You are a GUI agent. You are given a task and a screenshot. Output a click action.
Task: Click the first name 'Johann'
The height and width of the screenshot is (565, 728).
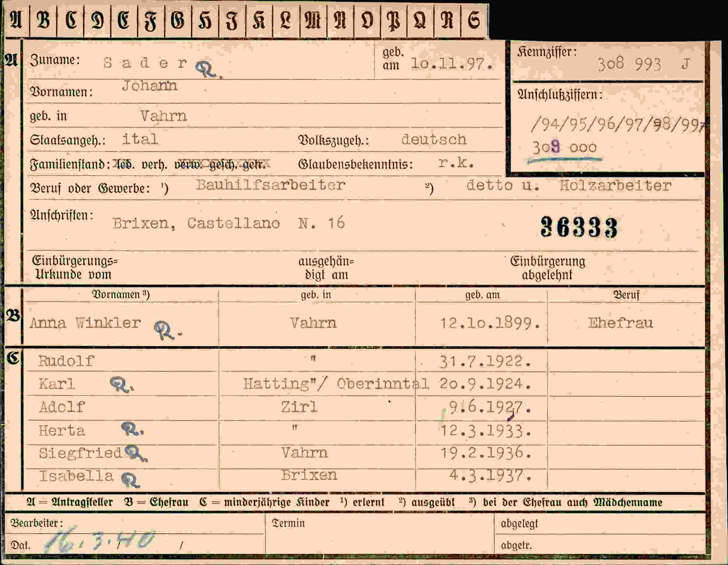pos(149,86)
